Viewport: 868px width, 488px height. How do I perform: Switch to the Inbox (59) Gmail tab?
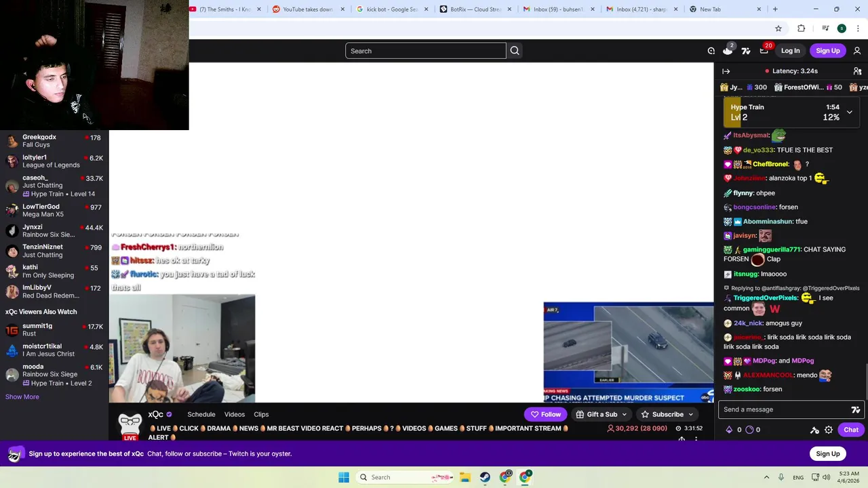click(x=558, y=9)
